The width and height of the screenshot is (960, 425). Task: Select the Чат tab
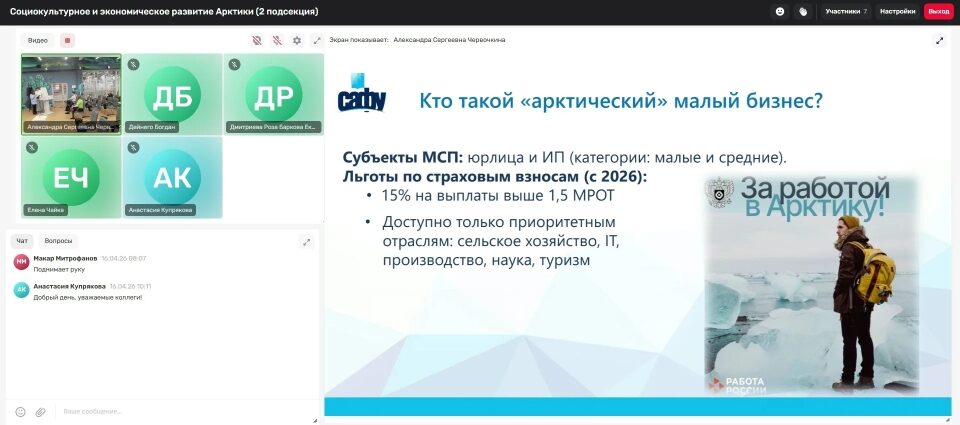[22, 241]
